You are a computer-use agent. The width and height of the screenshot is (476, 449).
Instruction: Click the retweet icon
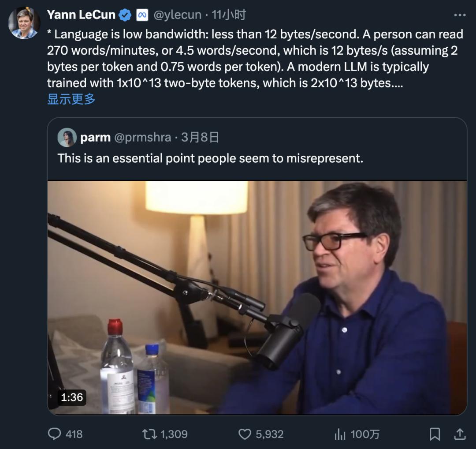[x=149, y=434]
